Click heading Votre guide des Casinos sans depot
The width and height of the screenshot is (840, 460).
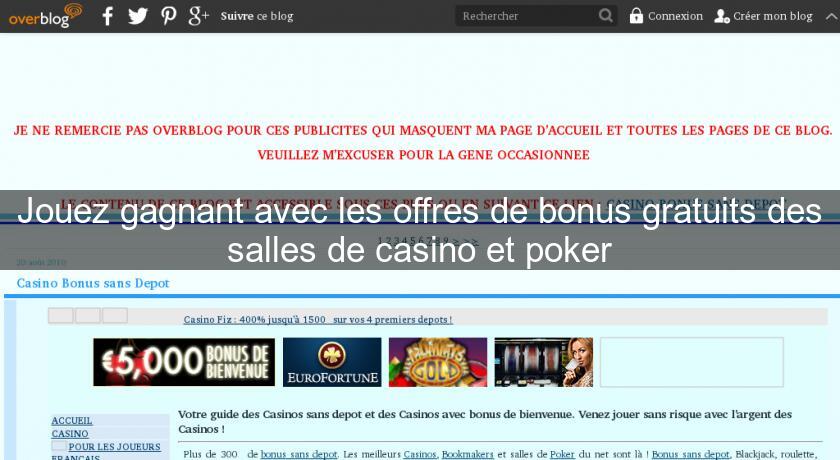click(x=485, y=421)
